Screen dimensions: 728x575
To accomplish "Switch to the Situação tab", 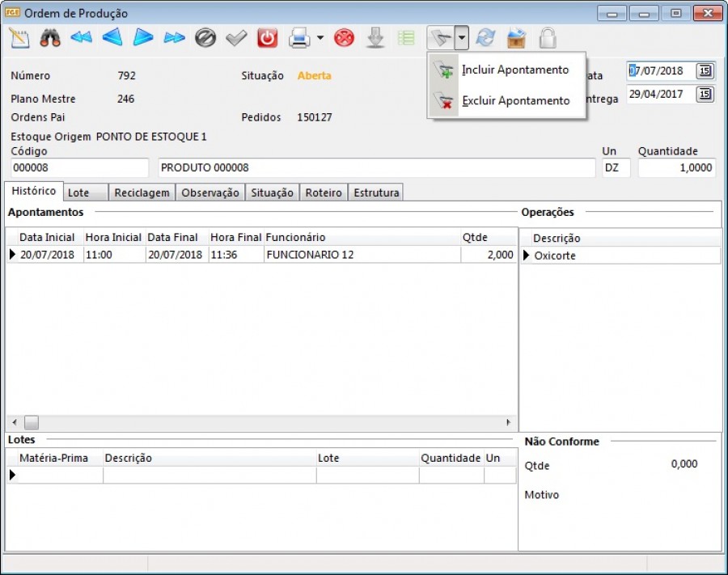I will pos(272,192).
